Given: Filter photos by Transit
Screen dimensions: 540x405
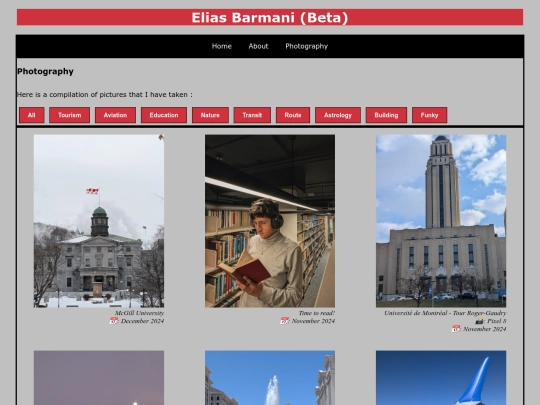Looking at the screenshot, I should click(x=252, y=115).
